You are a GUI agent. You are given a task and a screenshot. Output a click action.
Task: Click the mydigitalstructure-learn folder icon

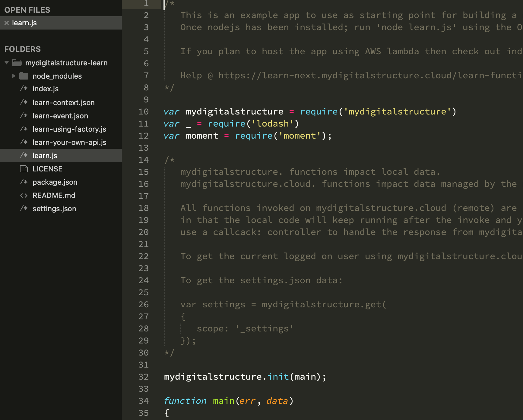[17, 63]
